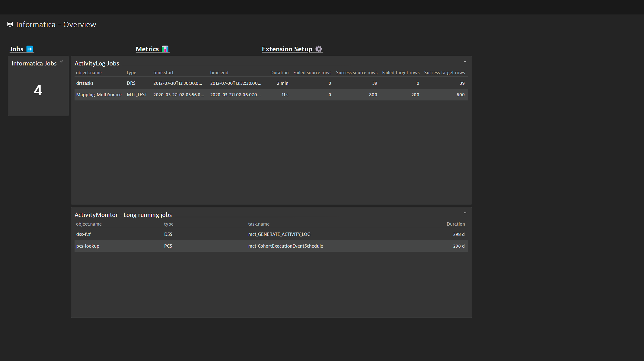The height and width of the screenshot is (361, 644).
Task: Open the Informatica Jobs tile dropdown chevron
Action: coord(61,62)
